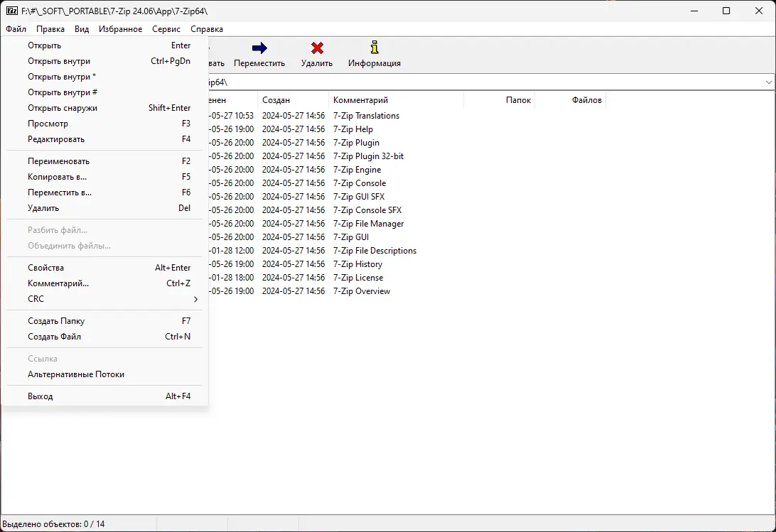Sort by the Файлов column header

tap(570, 100)
